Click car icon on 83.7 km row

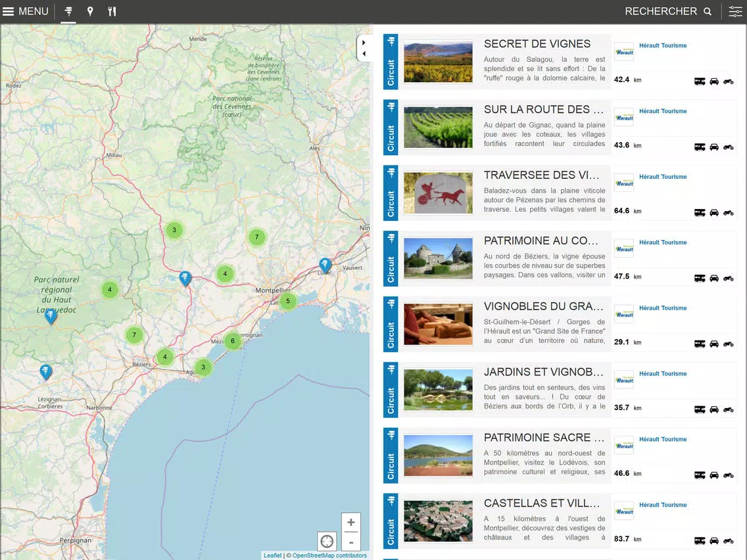[714, 541]
